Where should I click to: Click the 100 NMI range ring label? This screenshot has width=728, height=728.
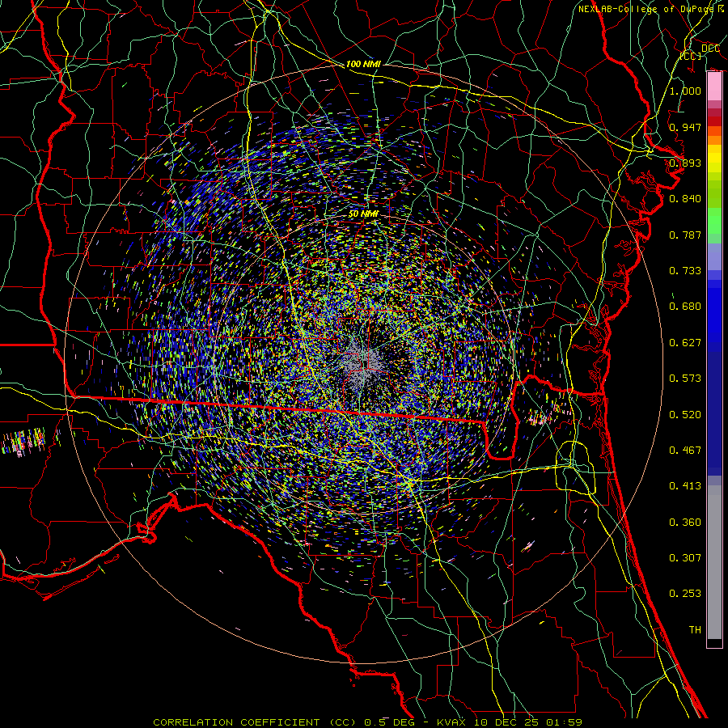tap(363, 64)
